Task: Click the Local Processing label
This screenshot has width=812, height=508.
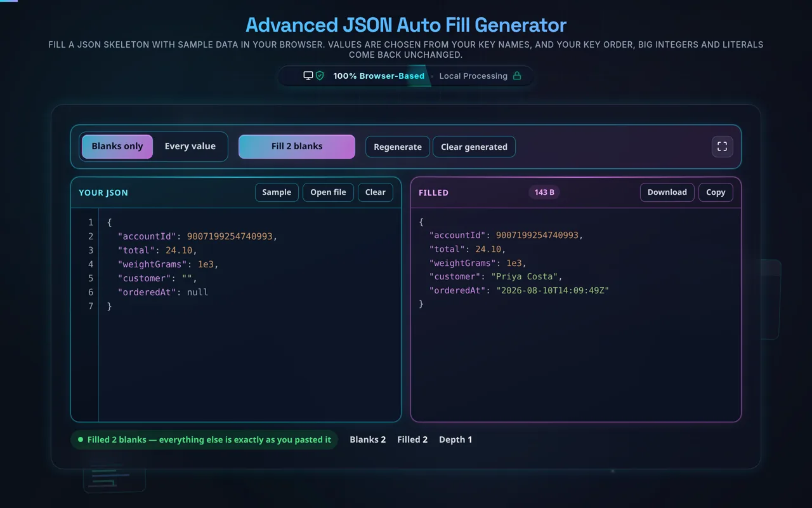Action: click(473, 76)
